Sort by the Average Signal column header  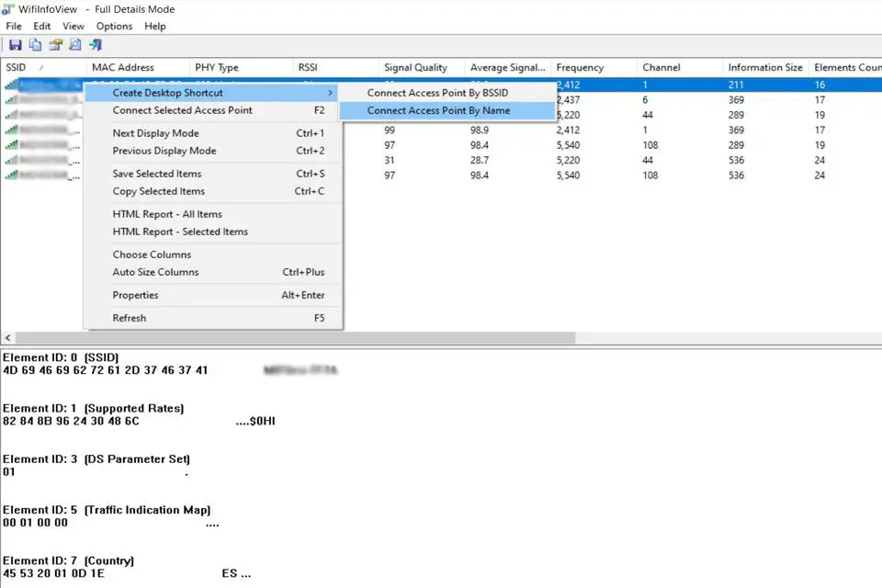[507, 67]
